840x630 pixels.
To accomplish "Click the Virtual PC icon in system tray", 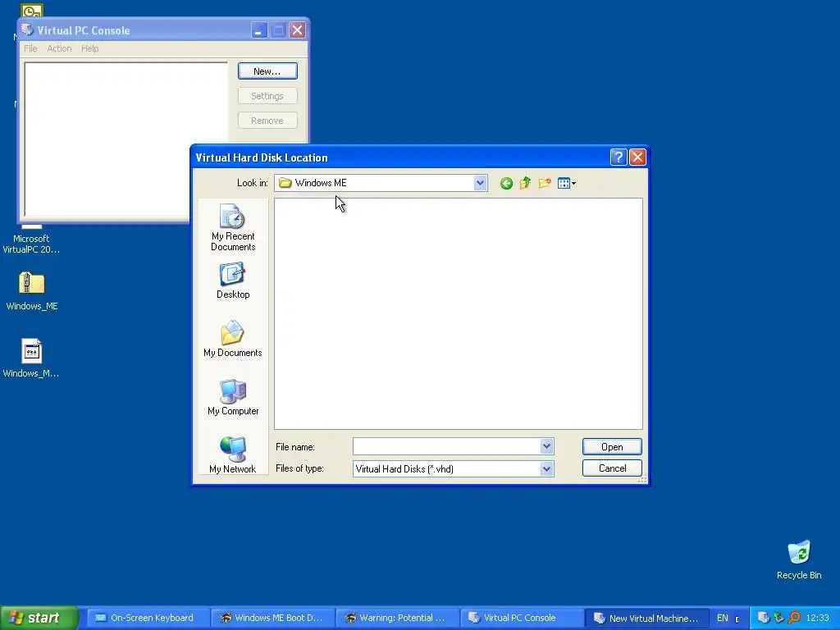I will coord(764,618).
